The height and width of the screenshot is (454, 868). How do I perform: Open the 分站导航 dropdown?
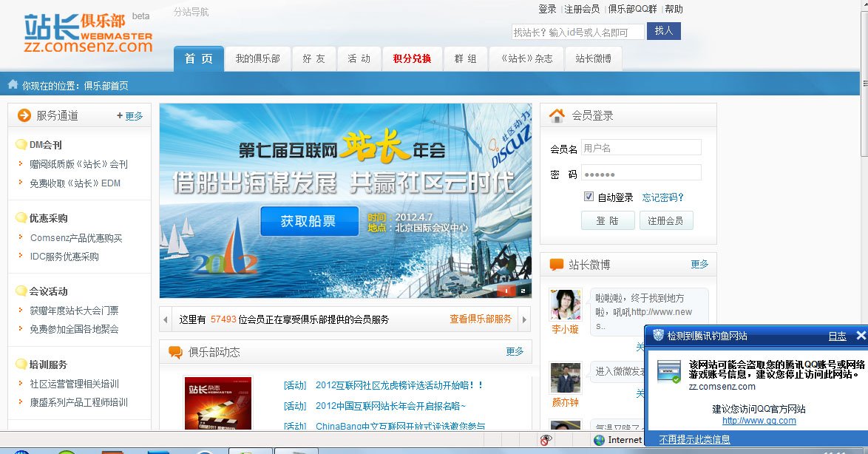tap(191, 12)
